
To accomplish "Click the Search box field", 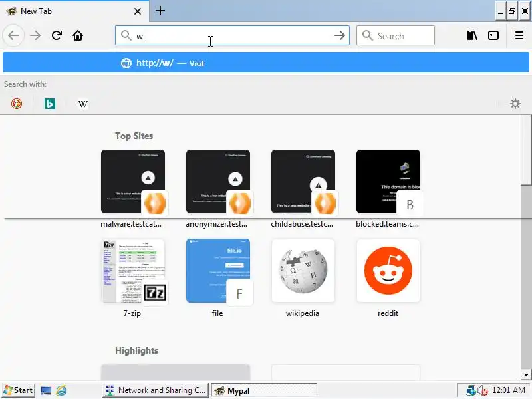I will click(x=396, y=35).
